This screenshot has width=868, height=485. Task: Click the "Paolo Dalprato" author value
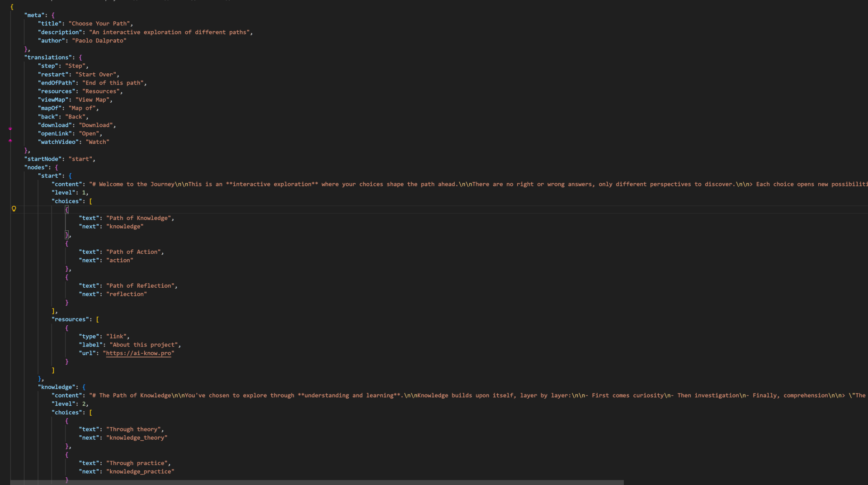pos(99,41)
